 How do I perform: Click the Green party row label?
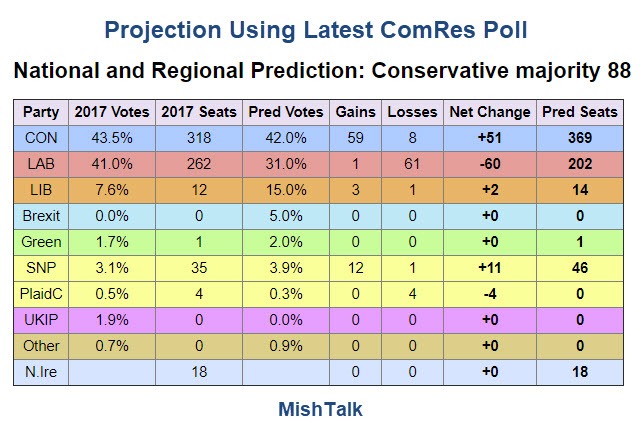pos(40,242)
